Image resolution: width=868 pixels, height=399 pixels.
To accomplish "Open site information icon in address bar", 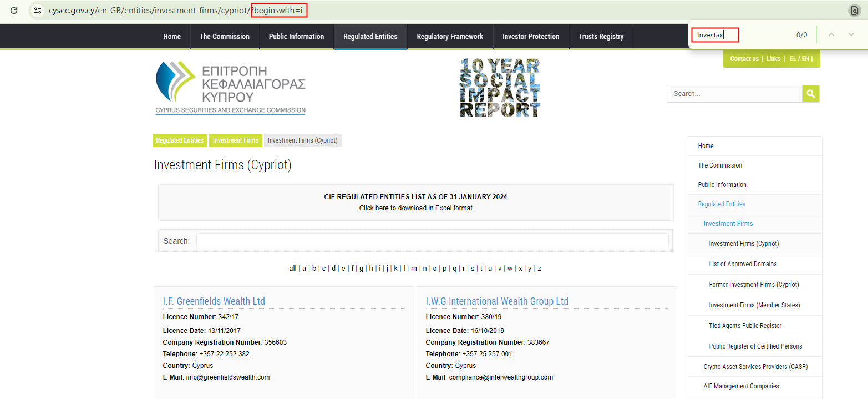I will (x=38, y=10).
